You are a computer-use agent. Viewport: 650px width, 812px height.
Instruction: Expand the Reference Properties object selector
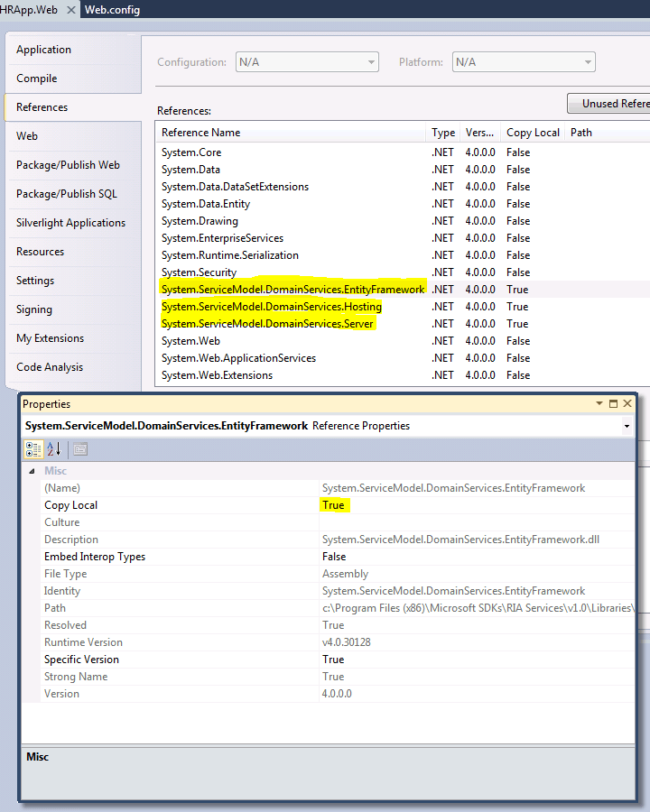pyautogui.click(x=627, y=426)
